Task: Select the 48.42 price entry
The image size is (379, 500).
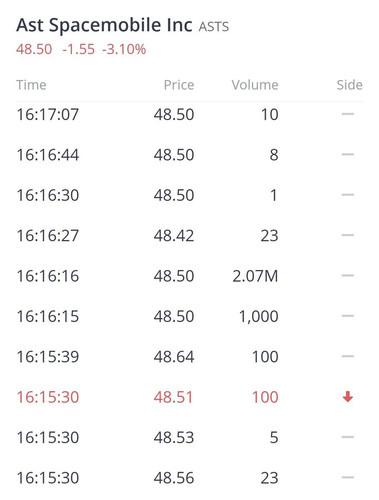Action: pos(174,236)
